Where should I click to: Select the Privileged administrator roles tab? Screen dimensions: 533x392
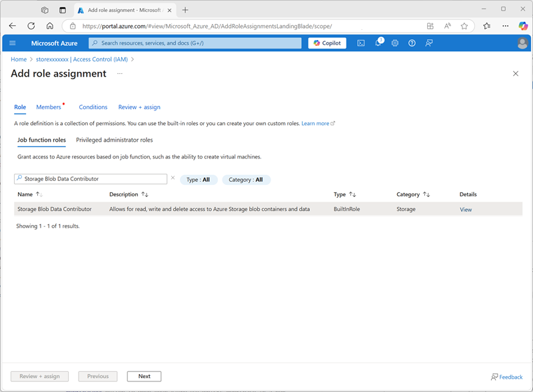pos(114,140)
